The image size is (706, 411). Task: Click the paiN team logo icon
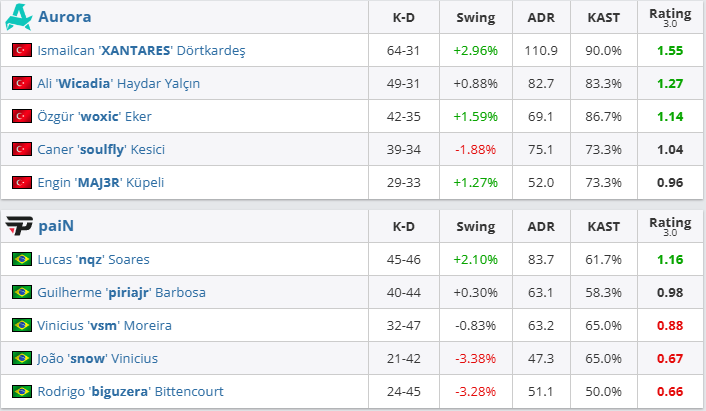click(x=19, y=226)
